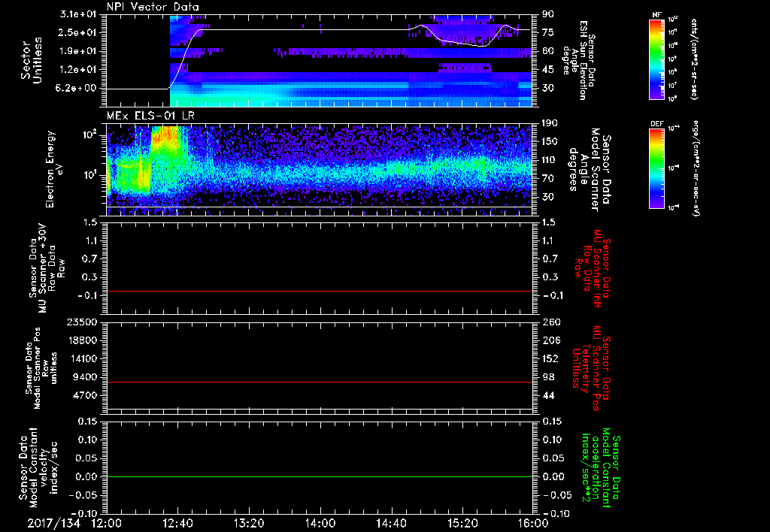770x532 pixels.
Task: Click the DEF label above the color bar
Action: tap(656, 124)
